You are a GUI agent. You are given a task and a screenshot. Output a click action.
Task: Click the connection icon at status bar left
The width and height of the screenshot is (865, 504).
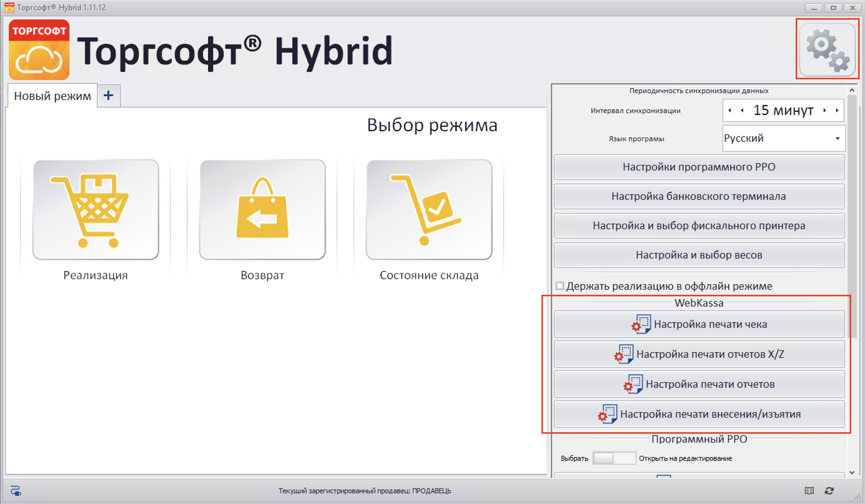coord(16,491)
